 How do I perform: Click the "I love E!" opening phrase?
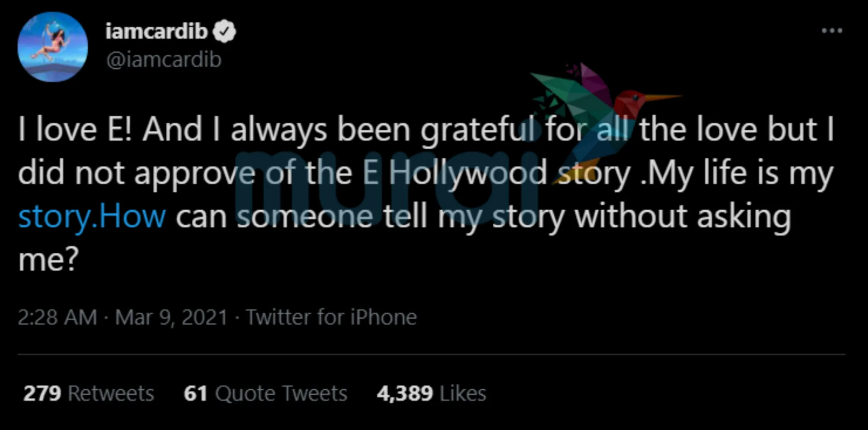click(75, 130)
